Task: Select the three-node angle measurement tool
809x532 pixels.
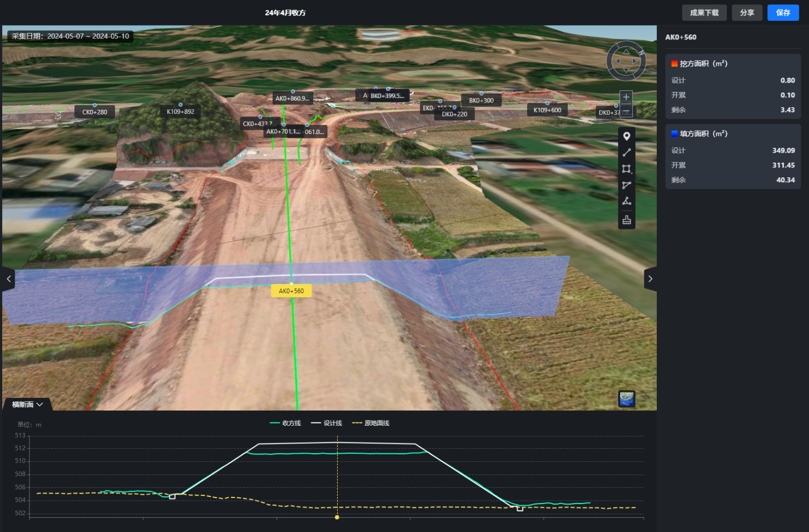Action: [627, 201]
